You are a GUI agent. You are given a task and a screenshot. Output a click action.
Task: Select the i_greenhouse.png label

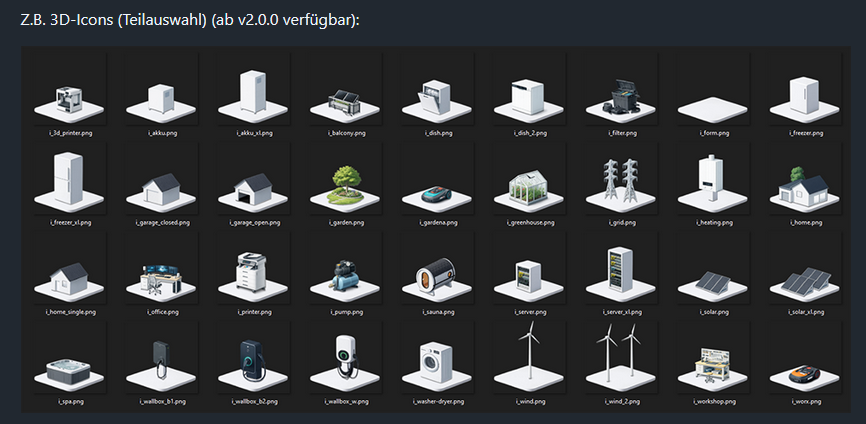click(x=531, y=223)
